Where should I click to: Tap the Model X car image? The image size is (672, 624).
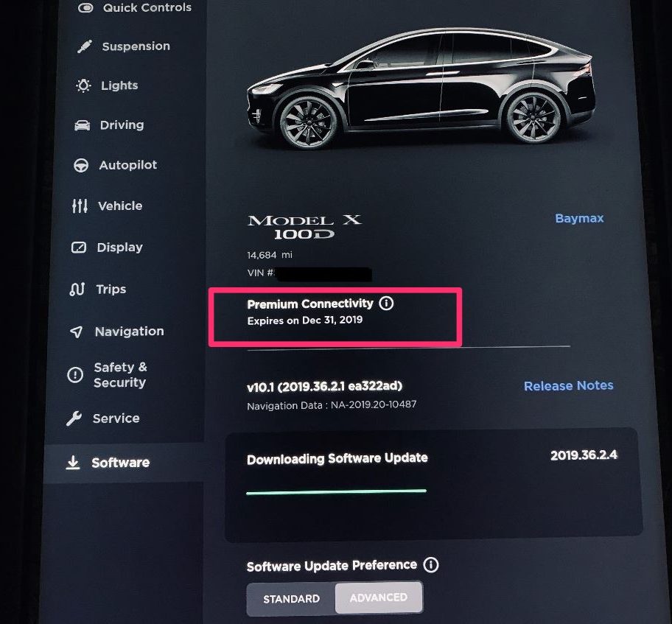pyautogui.click(x=421, y=88)
